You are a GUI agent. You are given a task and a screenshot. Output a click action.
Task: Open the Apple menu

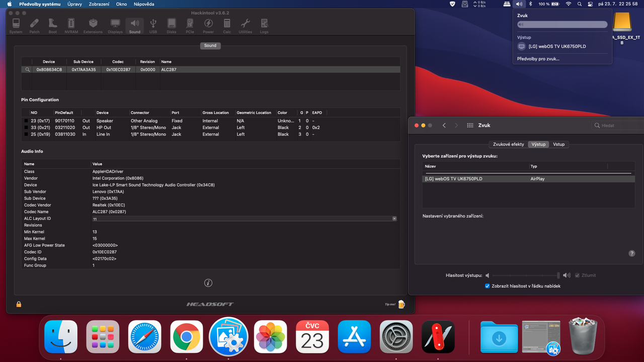(x=9, y=4)
